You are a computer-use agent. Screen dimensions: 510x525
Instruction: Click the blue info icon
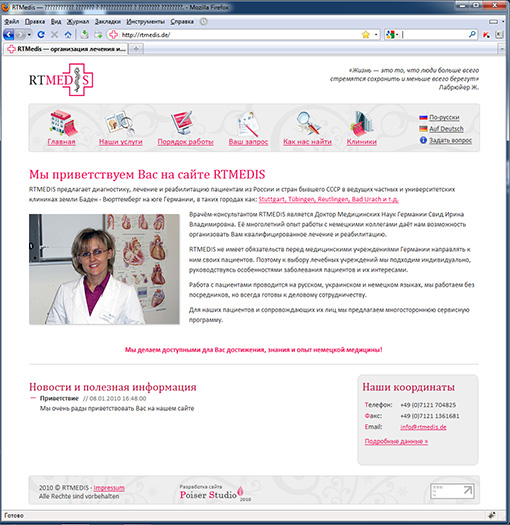point(423,140)
